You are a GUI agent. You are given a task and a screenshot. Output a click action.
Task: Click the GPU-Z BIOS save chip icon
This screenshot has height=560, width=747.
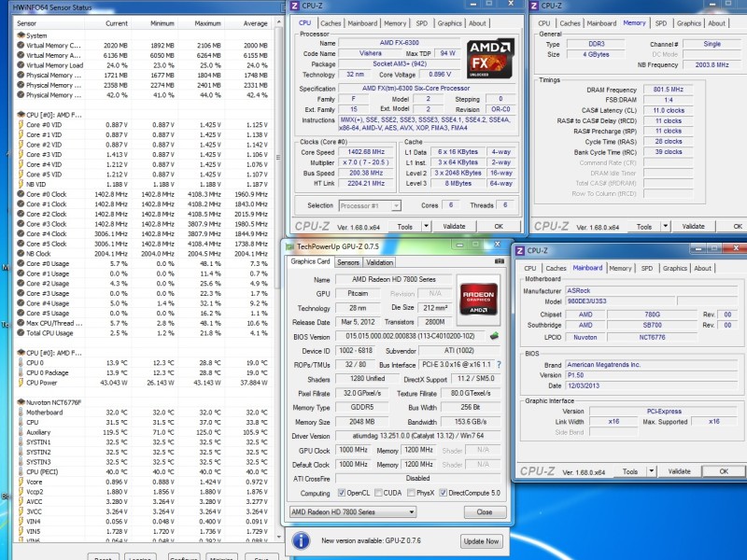click(x=494, y=336)
